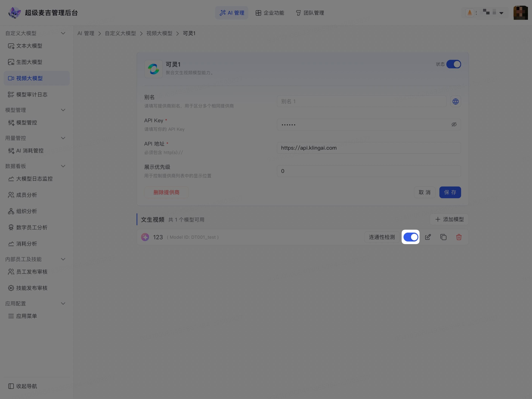Open the header account dropdown arrow

tap(501, 13)
